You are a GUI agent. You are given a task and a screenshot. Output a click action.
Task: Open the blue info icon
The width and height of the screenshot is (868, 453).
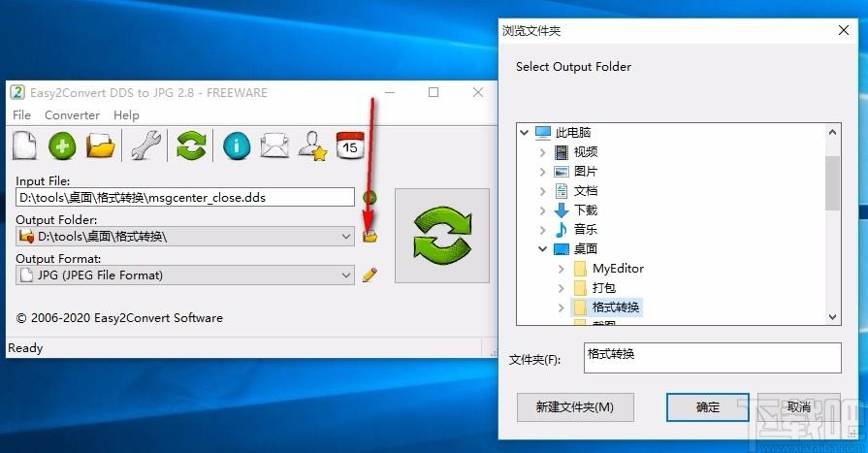point(237,146)
